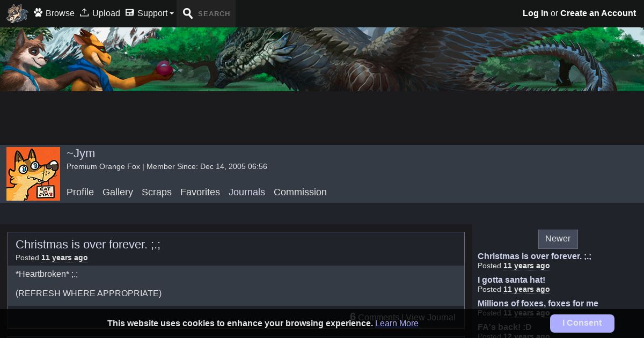Open 'Millions of foxes, foxes for me'
The height and width of the screenshot is (338, 644).
point(538,303)
